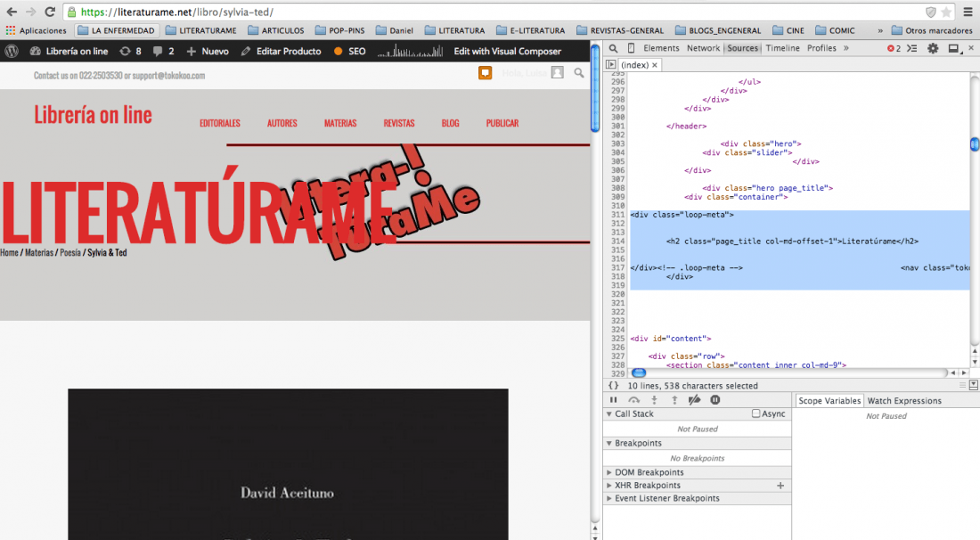
Task: Click Editar Producto in the admin bar
Action: click(x=282, y=52)
